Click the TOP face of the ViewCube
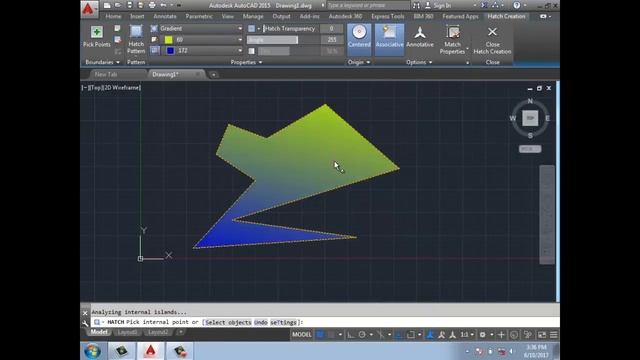The height and width of the screenshot is (360, 640). pos(530,118)
